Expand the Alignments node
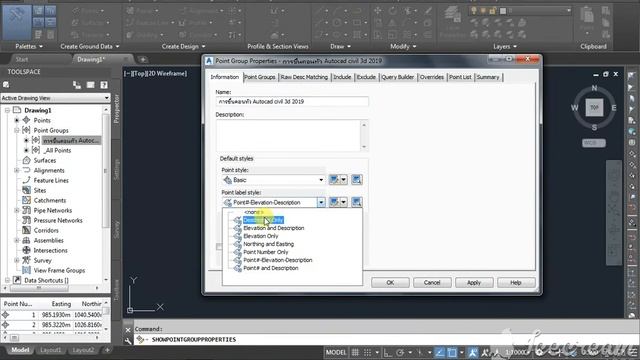 [17, 170]
